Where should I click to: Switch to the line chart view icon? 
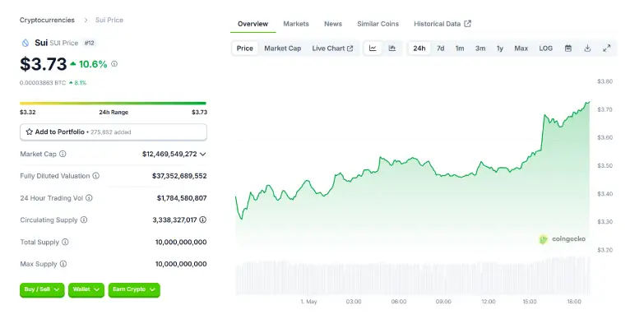tap(373, 48)
